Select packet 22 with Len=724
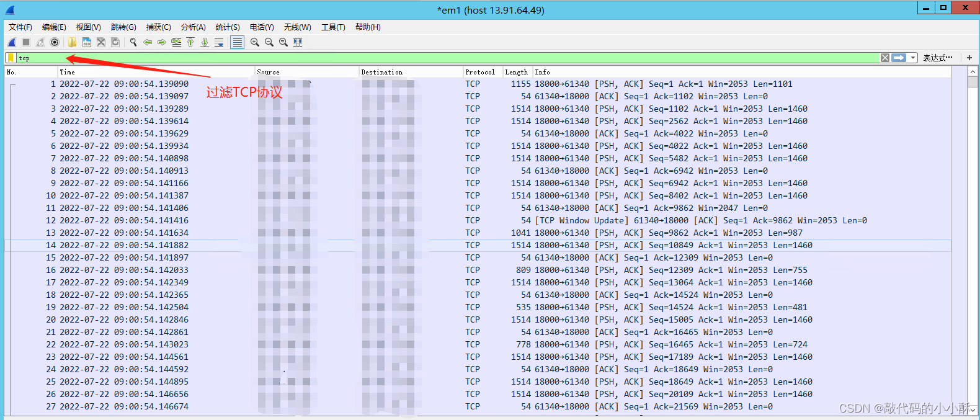 [x=478, y=344]
